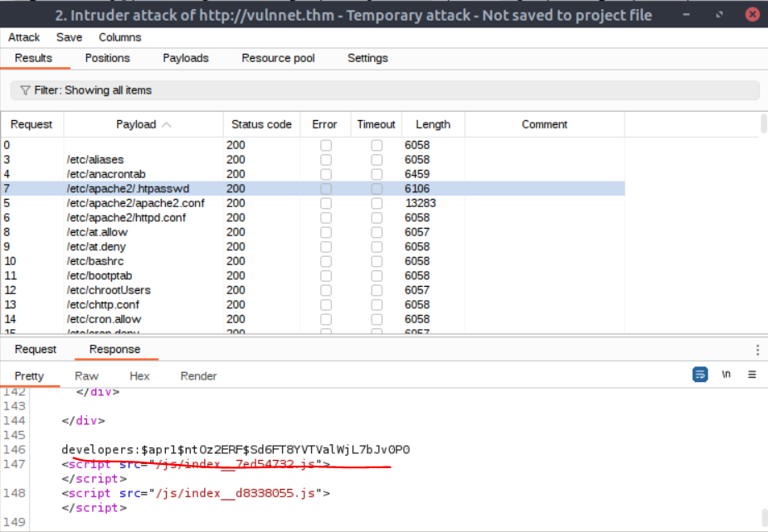Viewport: 768px width, 532px height.
Task: Sort results by the Length column header
Action: pyautogui.click(x=433, y=125)
